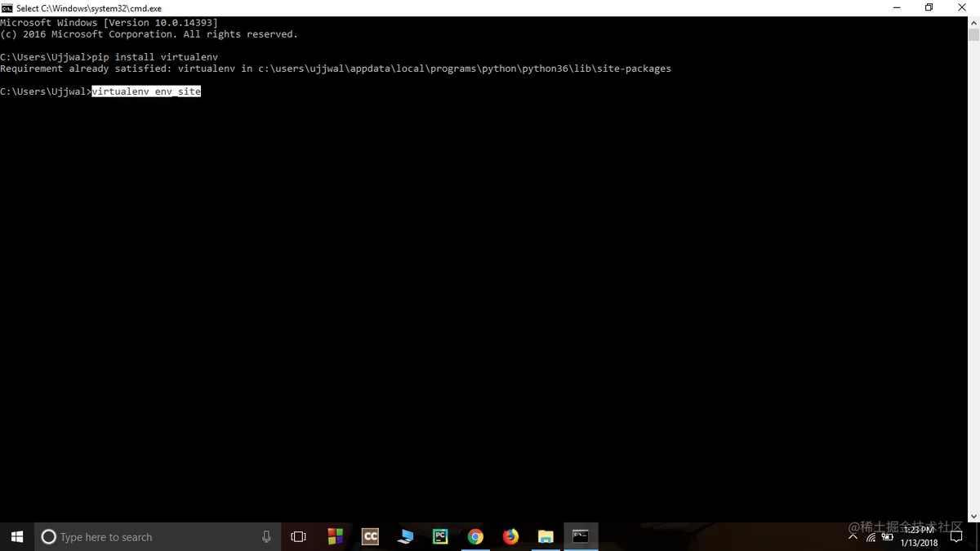Open the laptop-icon app in taskbar
The image size is (980, 551).
(x=405, y=536)
